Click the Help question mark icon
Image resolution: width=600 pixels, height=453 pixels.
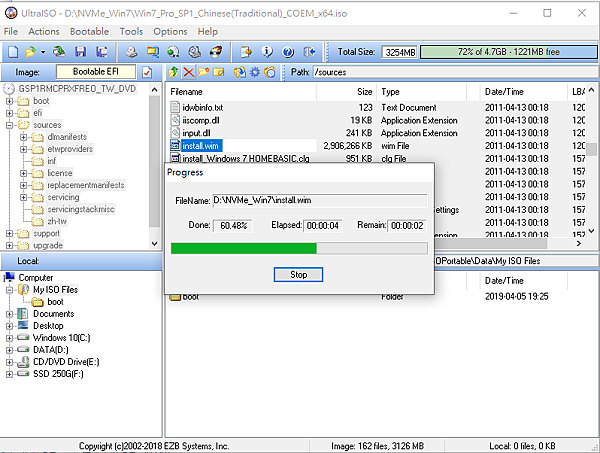click(x=288, y=52)
